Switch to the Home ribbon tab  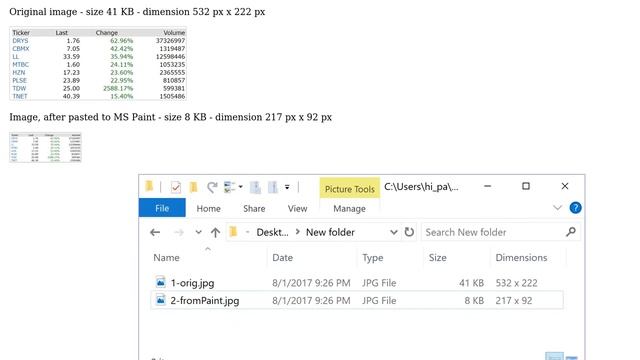coord(209,209)
